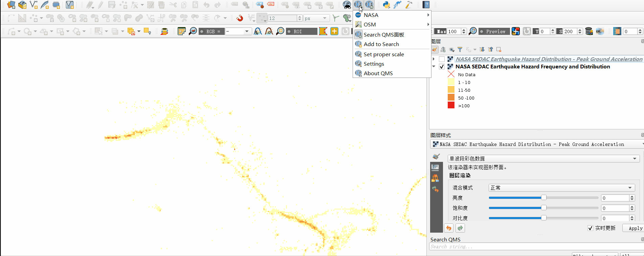This screenshot has height=256, width=644.
Task: Click the Help question mark icon
Action: coord(426,5)
